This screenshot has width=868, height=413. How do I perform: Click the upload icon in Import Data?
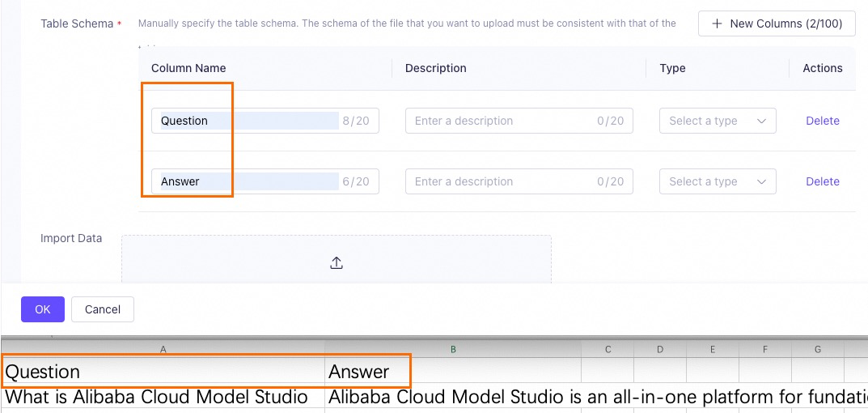(337, 262)
